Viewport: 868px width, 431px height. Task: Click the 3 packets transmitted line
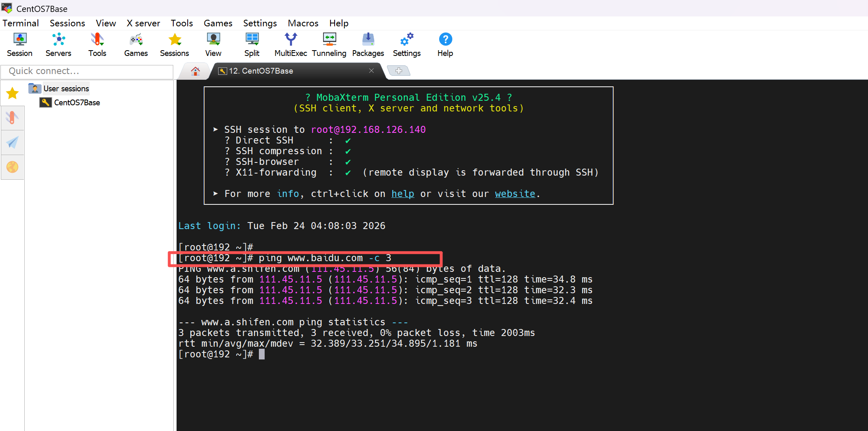pyautogui.click(x=356, y=333)
